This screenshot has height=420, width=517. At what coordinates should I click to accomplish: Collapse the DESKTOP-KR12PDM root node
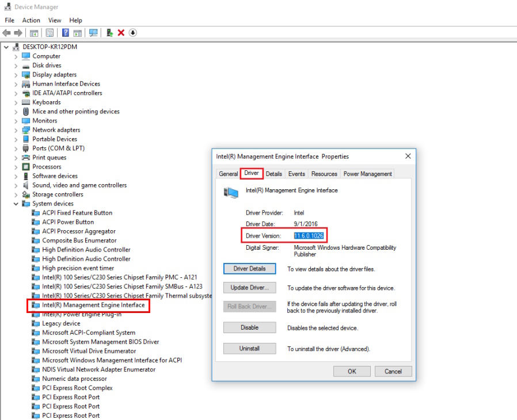(x=6, y=47)
